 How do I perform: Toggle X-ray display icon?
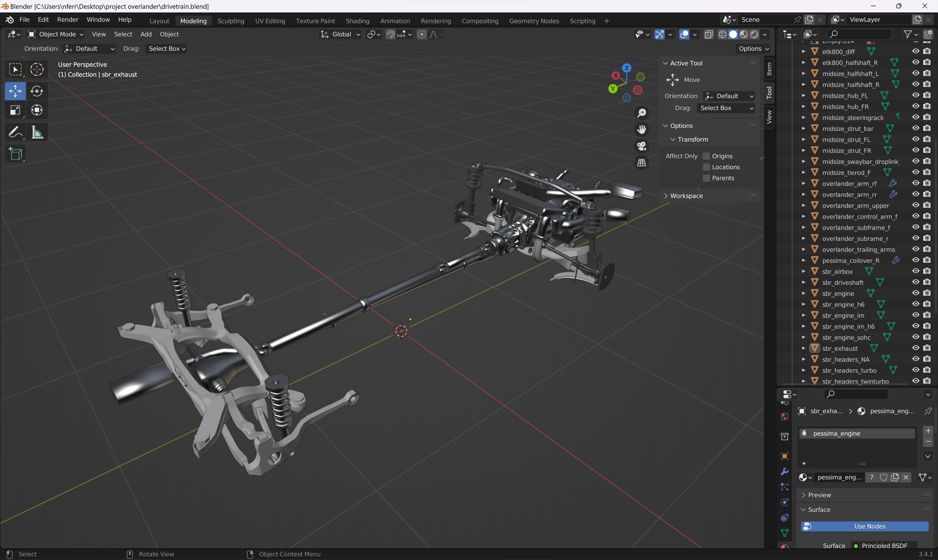pos(709,34)
